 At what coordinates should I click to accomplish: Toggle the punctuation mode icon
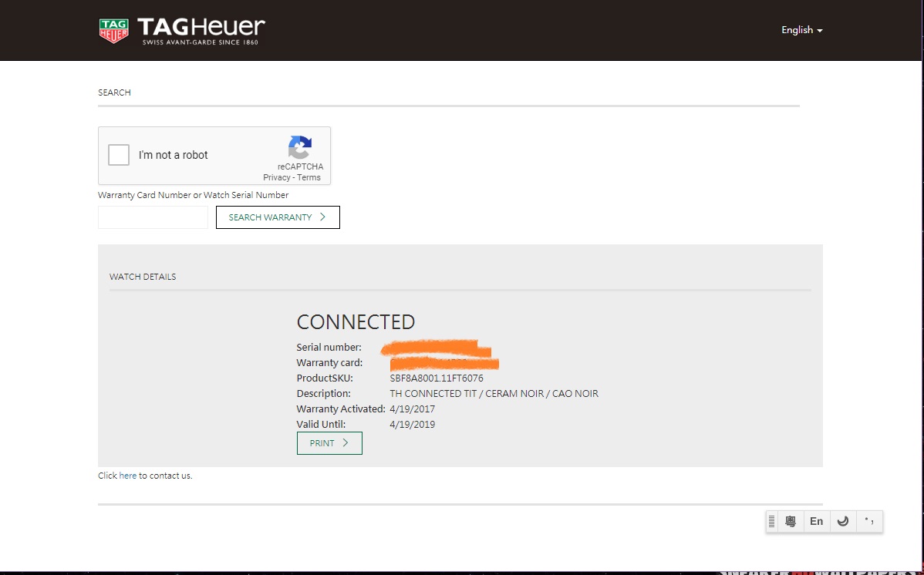869,521
